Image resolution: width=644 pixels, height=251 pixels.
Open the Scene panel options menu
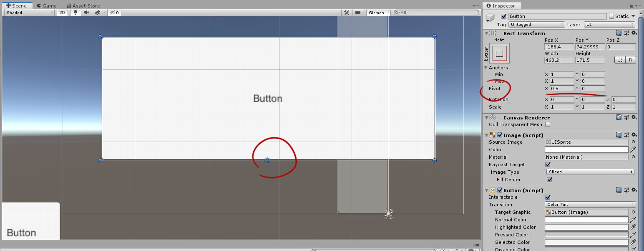[x=476, y=6]
